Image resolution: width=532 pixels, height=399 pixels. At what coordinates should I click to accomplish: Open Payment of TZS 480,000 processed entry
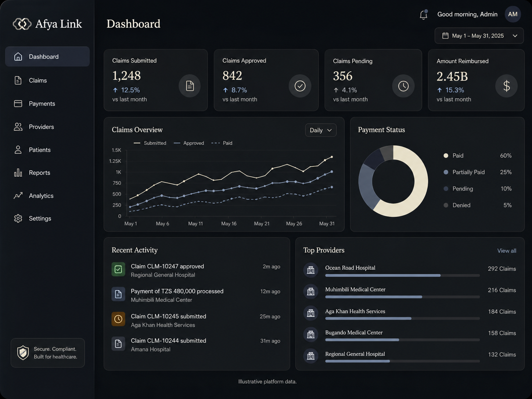point(196,295)
